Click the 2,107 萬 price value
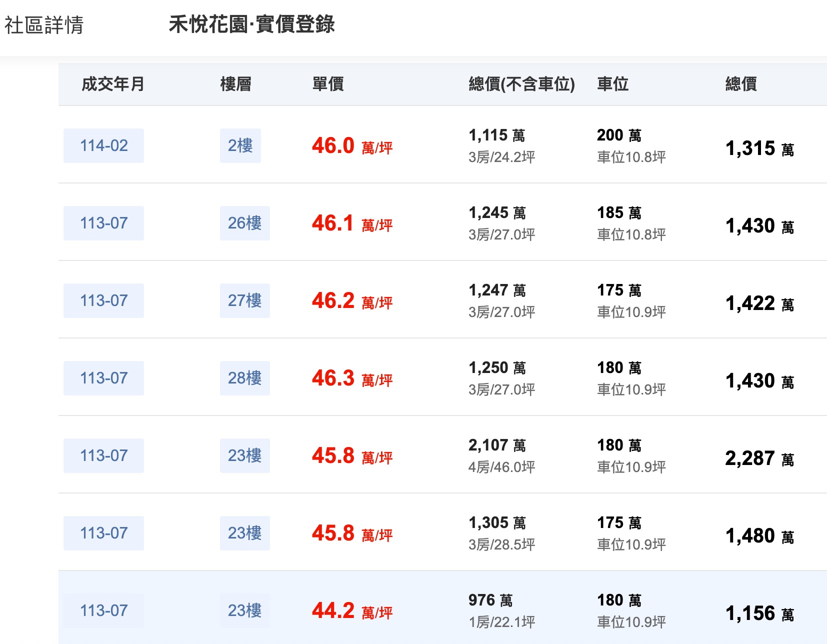Viewport: 827px width, 644px height. [x=497, y=445]
